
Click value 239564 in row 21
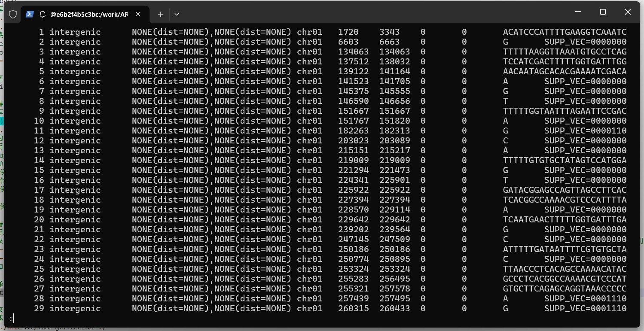click(x=394, y=230)
